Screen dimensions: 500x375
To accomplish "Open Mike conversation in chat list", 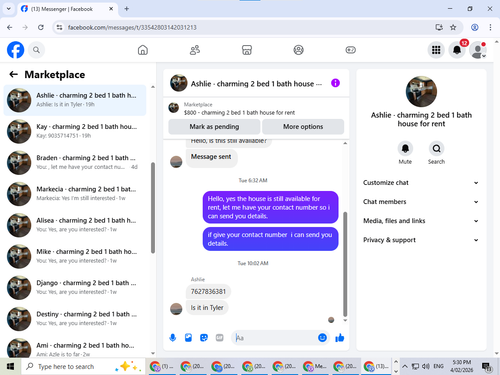I will click(x=75, y=256).
